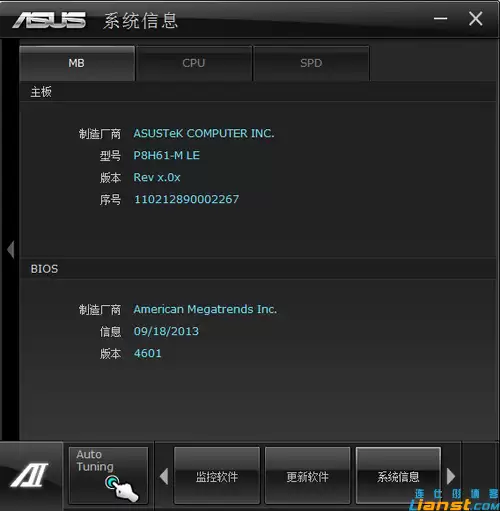Minimize the 系统信息 window
Viewport: 500px width, 511px height.
(440, 18)
